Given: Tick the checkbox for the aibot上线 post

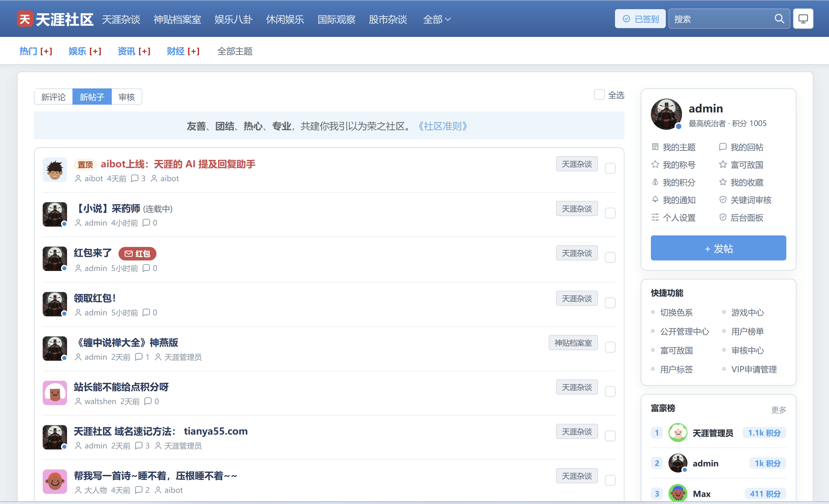Looking at the screenshot, I should pyautogui.click(x=610, y=168).
